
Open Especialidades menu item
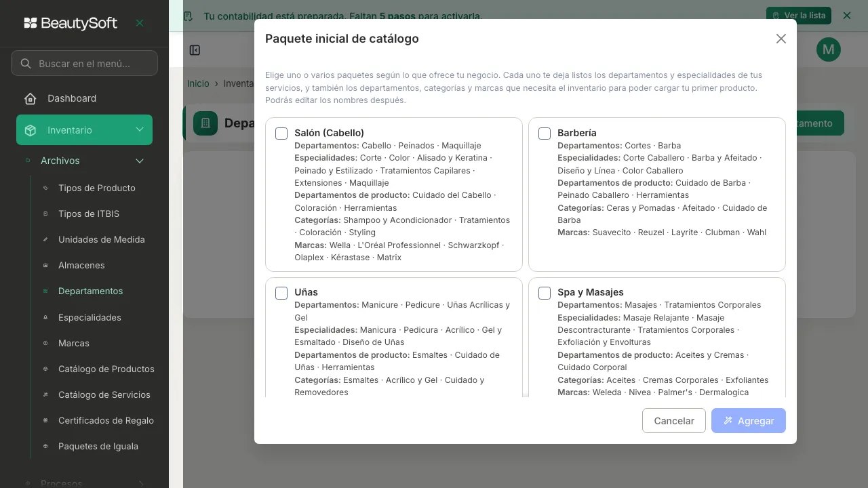(x=90, y=317)
